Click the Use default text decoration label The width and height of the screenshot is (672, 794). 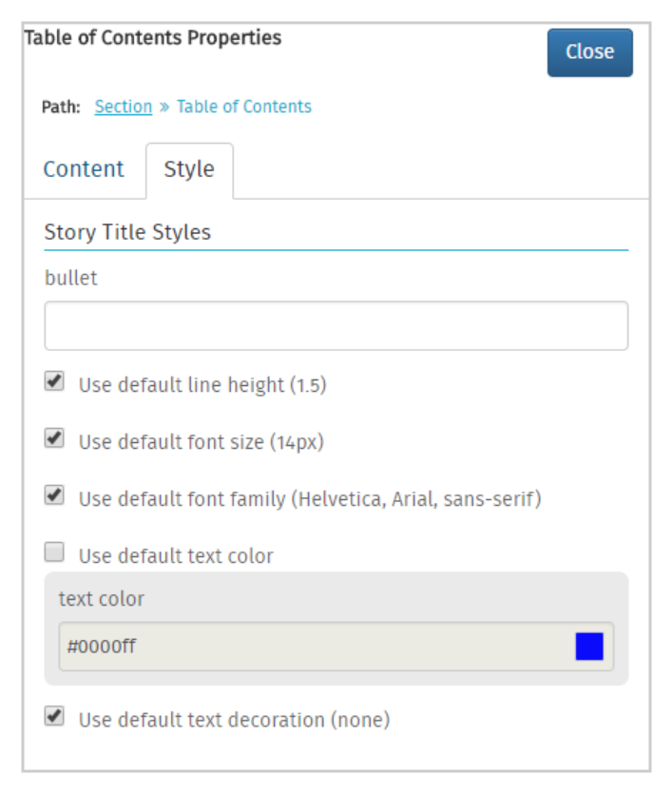coord(234,720)
